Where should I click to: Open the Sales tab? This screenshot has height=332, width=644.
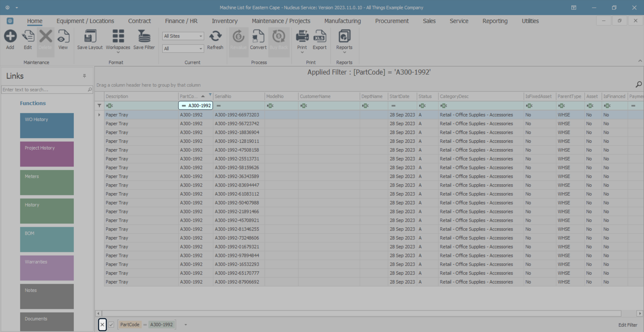click(x=429, y=21)
